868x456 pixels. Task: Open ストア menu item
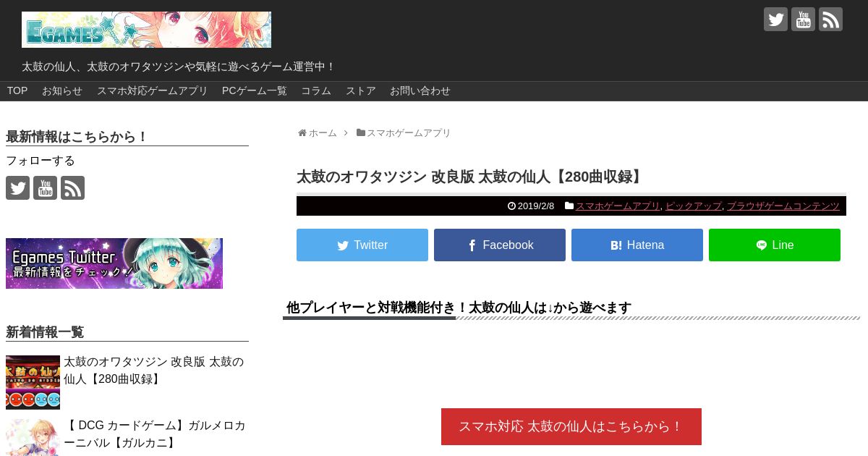pos(360,90)
